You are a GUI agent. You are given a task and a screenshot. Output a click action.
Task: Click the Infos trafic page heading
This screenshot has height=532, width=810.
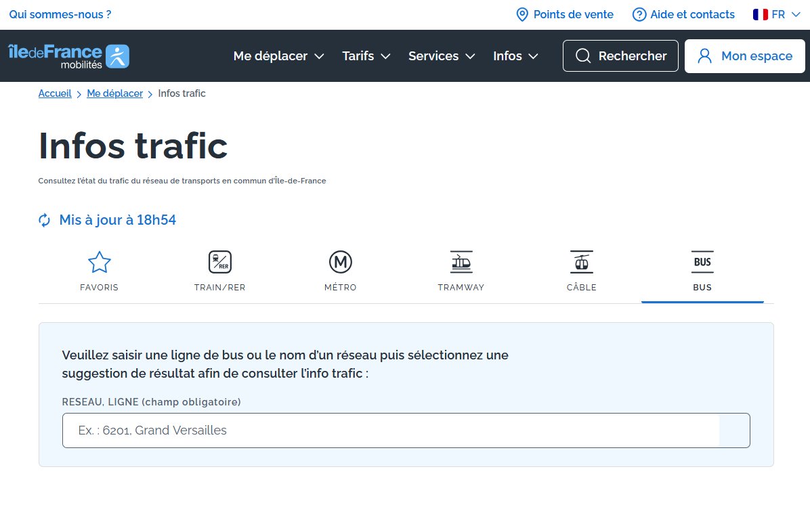133,146
